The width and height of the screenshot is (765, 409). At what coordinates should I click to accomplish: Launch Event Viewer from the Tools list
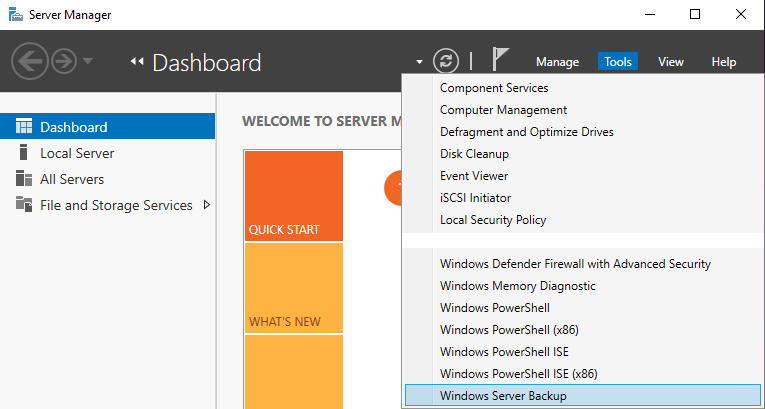(475, 176)
